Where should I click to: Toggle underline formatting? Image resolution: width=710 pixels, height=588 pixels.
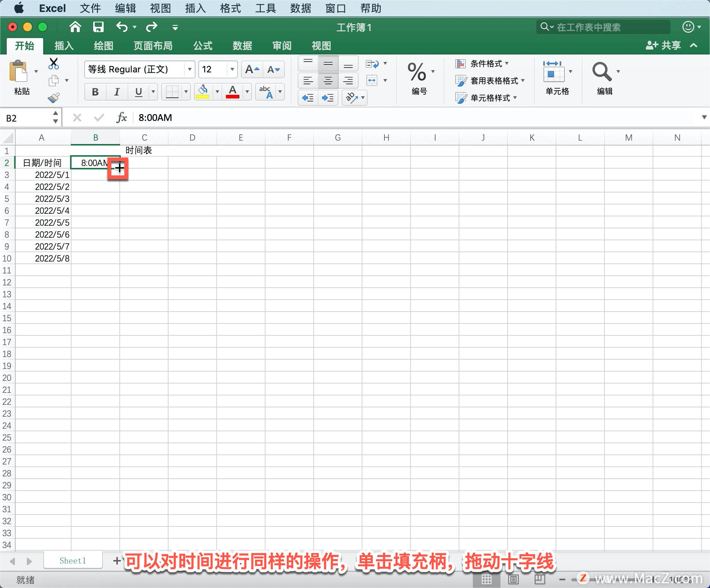coord(138,92)
